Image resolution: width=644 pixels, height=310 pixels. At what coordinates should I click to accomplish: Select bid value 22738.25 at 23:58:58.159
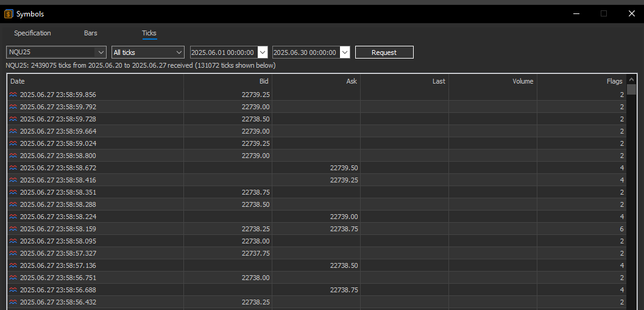[255, 229]
